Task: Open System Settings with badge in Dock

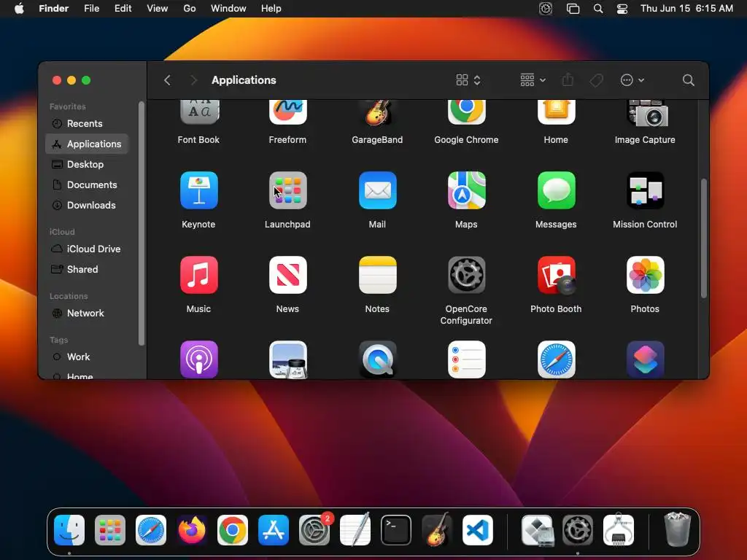Action: coord(314,530)
